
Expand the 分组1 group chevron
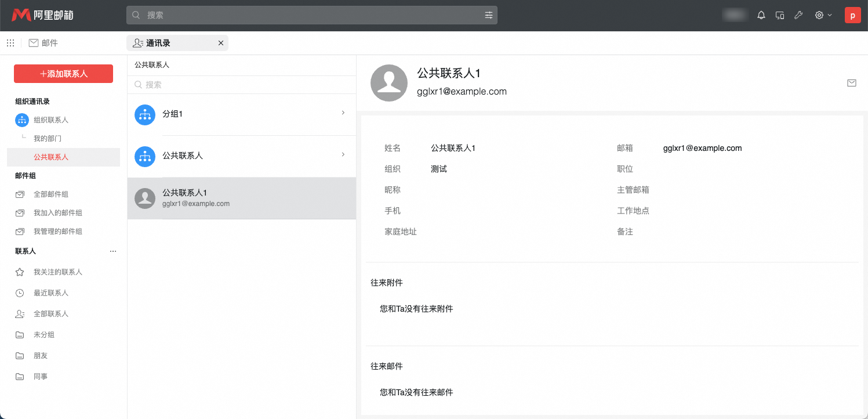coord(343,113)
